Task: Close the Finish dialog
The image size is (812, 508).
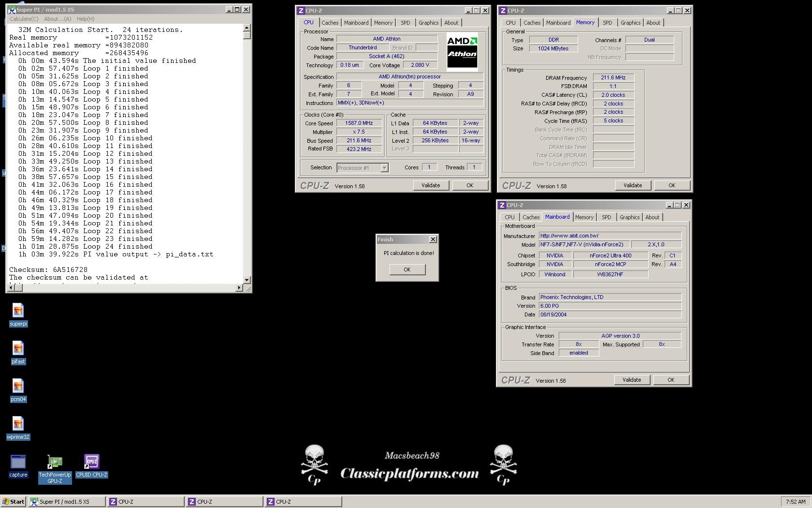Action: point(433,239)
